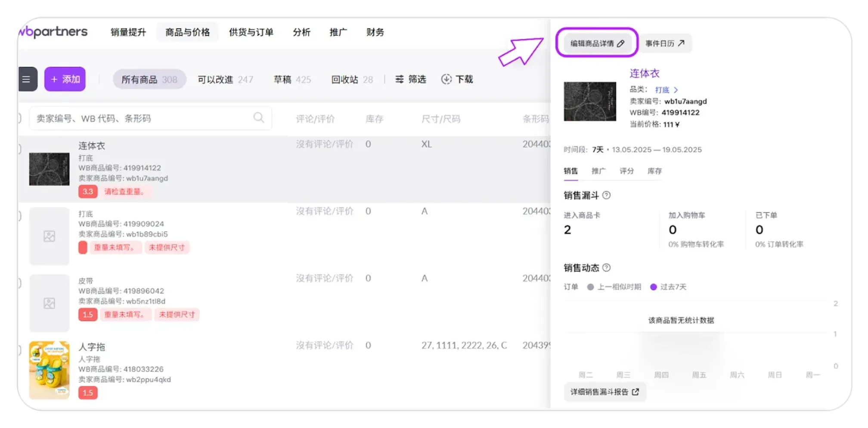
Task: Click the hamburger menu icon
Action: click(27, 79)
